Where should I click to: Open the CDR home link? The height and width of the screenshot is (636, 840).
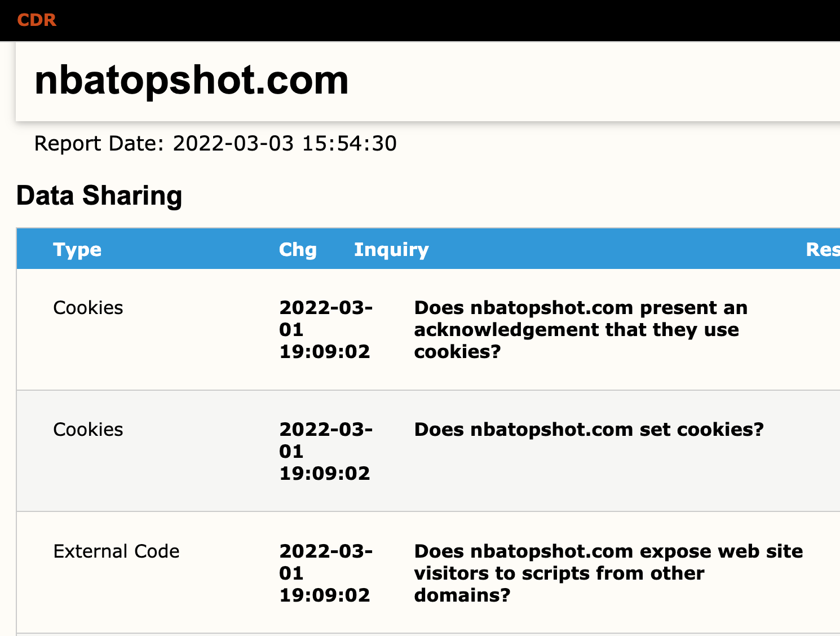37,20
